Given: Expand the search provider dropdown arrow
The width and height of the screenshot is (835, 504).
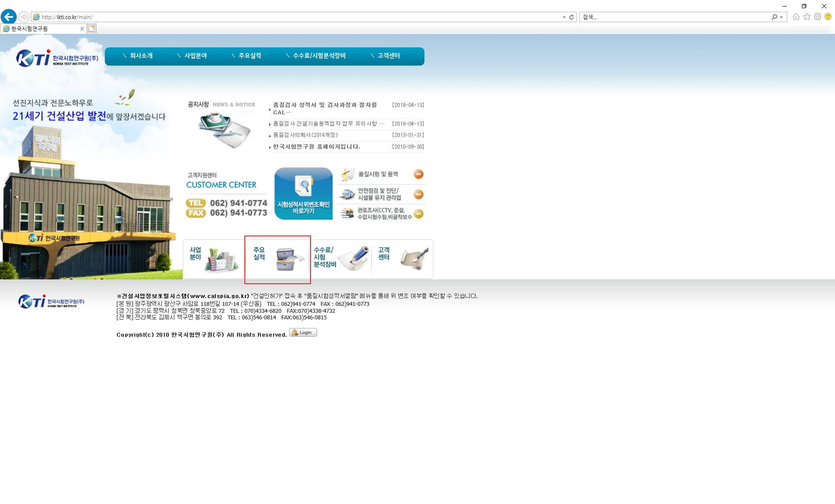Looking at the screenshot, I should [782, 17].
